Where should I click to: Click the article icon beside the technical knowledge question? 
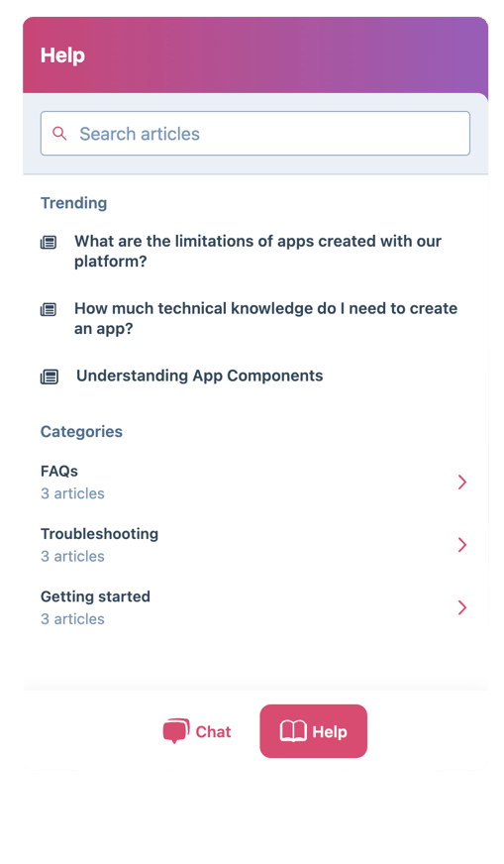[49, 310]
